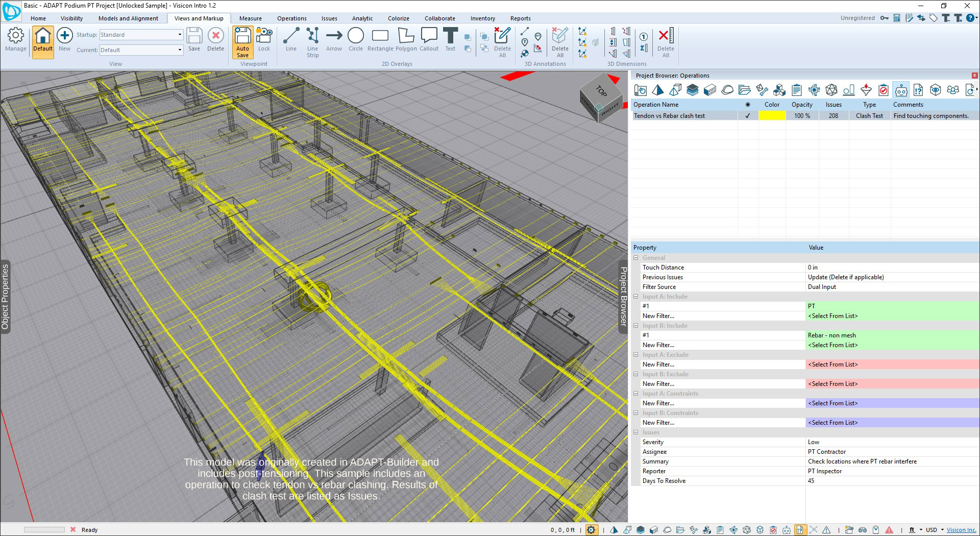Toggle the Default view button
The width and height of the screenshot is (980, 536).
pos(43,42)
